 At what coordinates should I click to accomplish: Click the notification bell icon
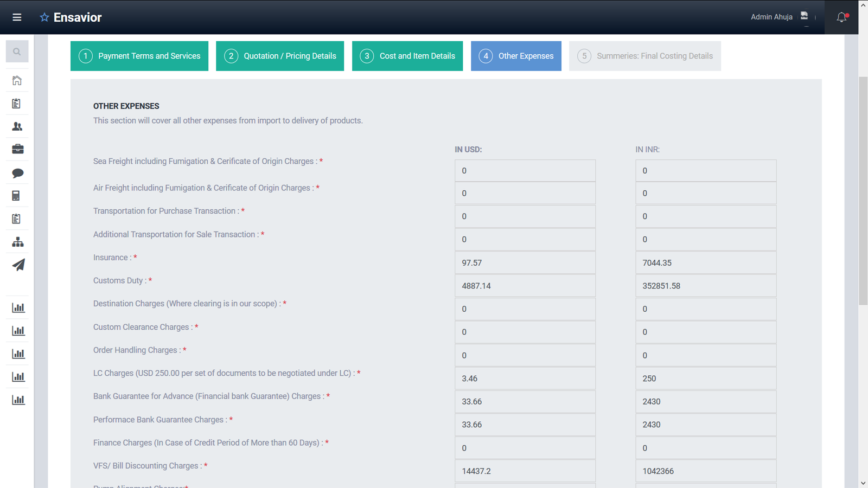click(841, 17)
